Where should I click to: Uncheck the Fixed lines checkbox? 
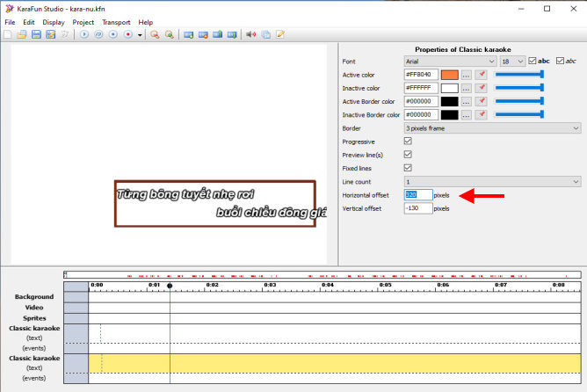click(x=408, y=168)
